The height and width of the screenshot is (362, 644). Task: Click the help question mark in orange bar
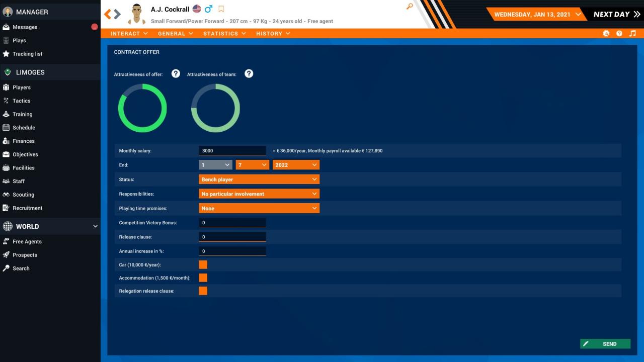pos(619,34)
